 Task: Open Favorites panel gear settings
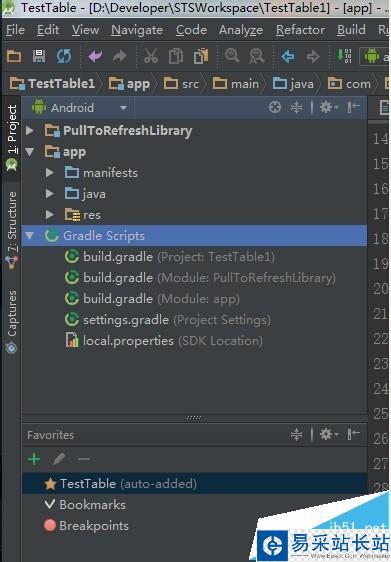(x=328, y=434)
